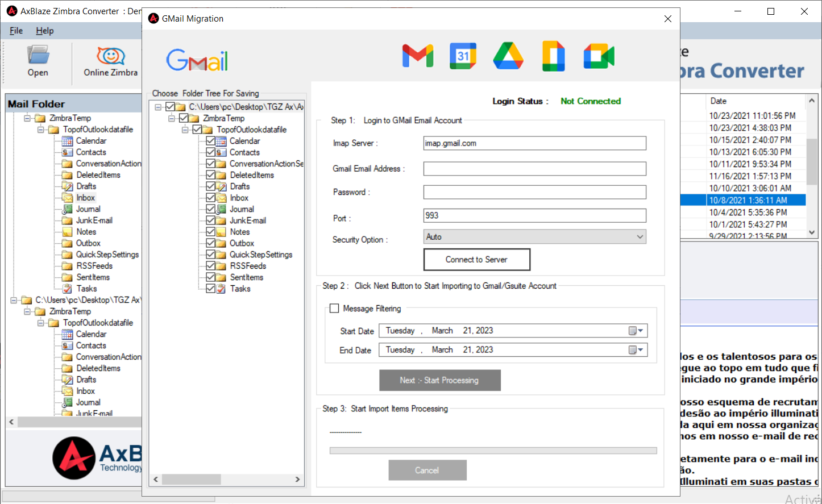This screenshot has width=822, height=504.
Task: Click AxBlaze logo icon in title bar
Action: click(12, 11)
